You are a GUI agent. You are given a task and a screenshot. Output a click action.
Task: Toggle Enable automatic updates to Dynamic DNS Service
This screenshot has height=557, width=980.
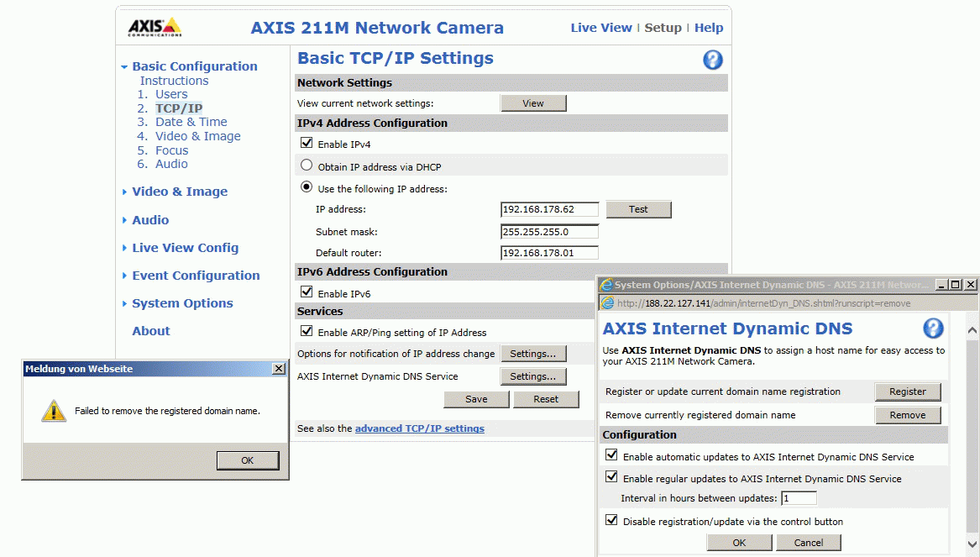click(611, 455)
